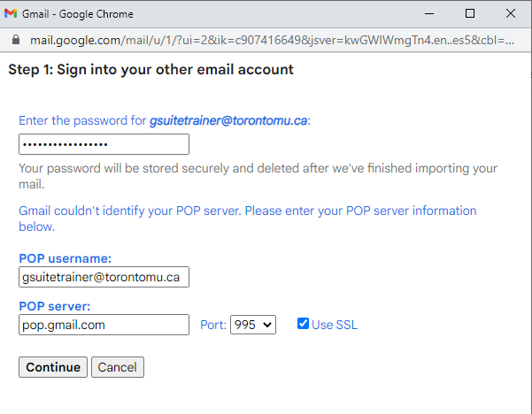Open the Port dropdown showing 995

253,325
